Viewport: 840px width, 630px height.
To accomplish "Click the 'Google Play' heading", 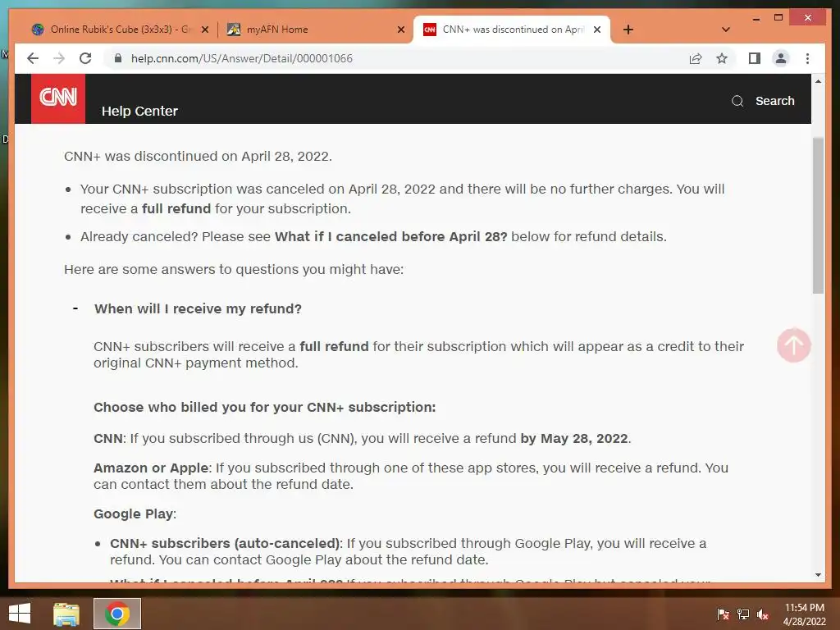I will click(x=133, y=514).
